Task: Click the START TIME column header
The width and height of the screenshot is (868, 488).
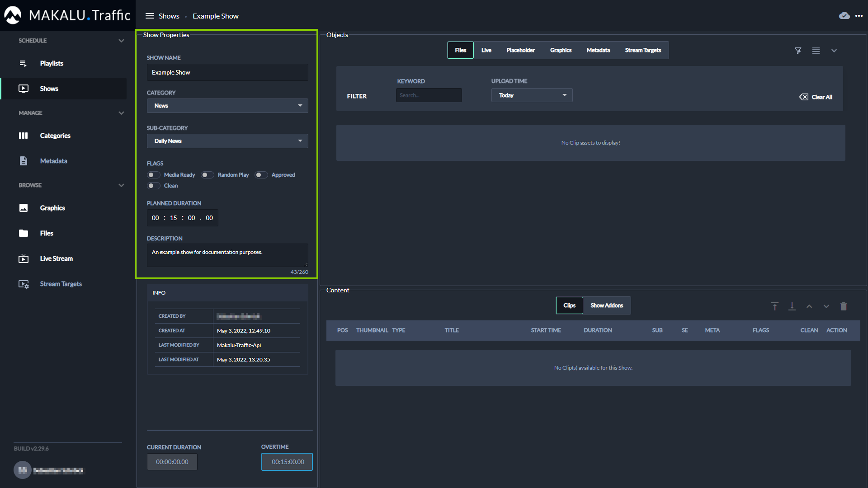Action: point(546,330)
